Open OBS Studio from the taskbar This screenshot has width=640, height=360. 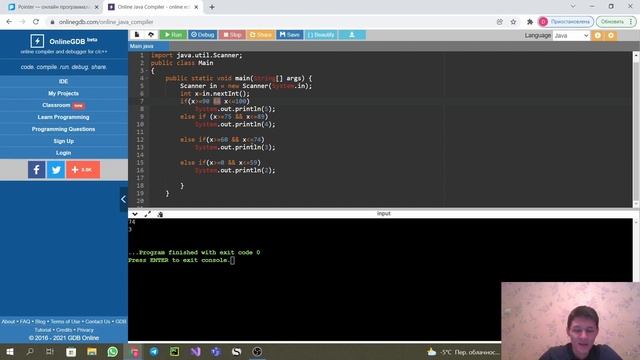click(x=257, y=351)
